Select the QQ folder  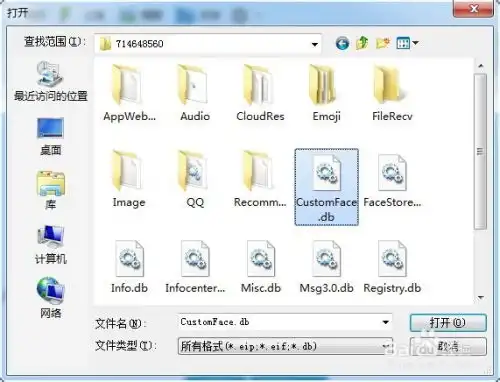tap(195, 179)
